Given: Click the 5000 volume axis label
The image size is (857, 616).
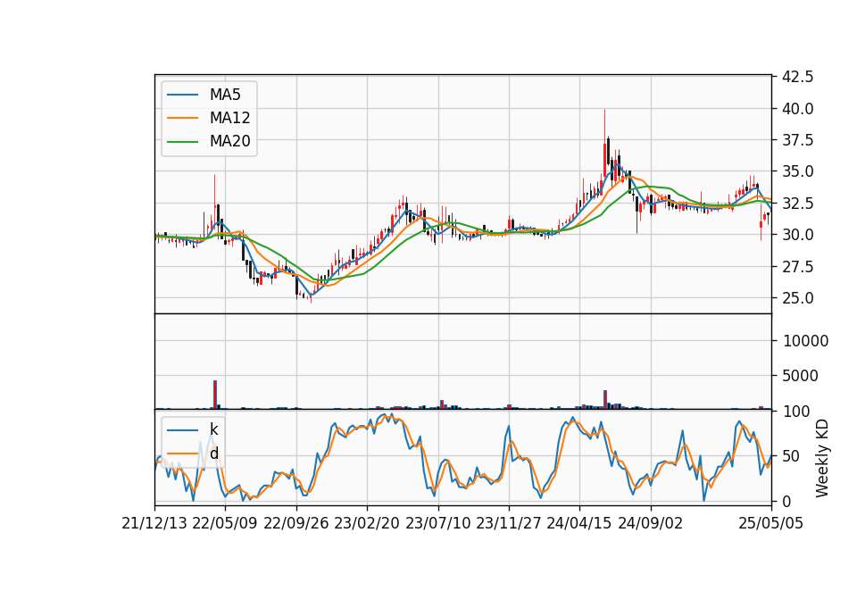Looking at the screenshot, I should click(802, 376).
